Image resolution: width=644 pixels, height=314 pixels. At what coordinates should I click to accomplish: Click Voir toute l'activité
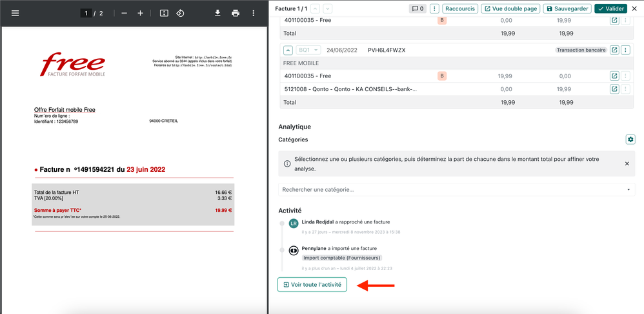pos(312,284)
